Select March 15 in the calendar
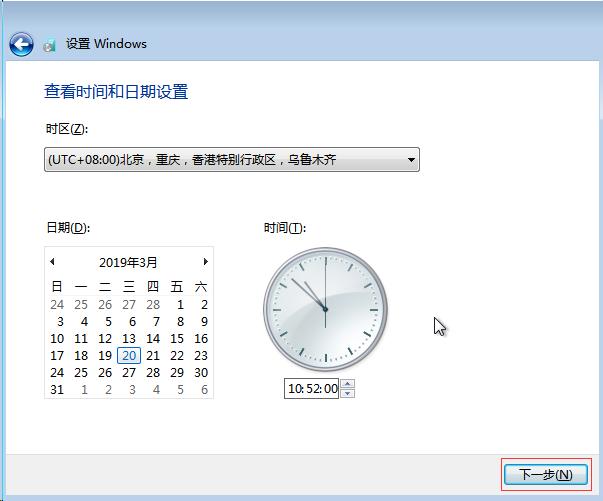603x501 pixels. [177, 339]
